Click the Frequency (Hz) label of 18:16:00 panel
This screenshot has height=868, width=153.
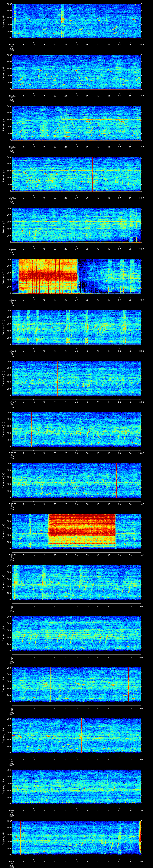point(3,786)
